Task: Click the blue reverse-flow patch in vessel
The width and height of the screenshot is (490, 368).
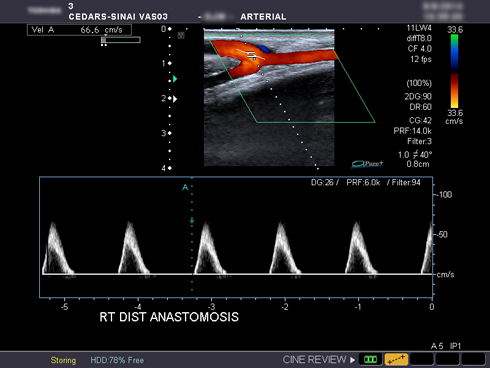Action: click(264, 49)
